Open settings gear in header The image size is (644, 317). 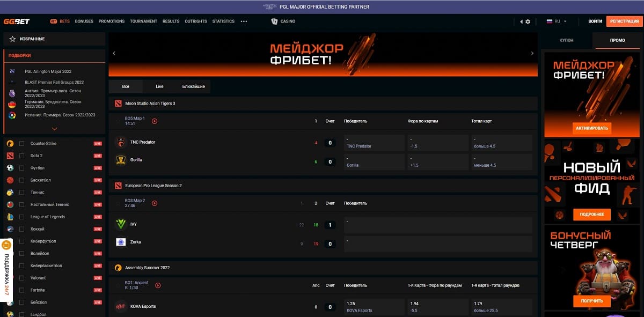528,21
